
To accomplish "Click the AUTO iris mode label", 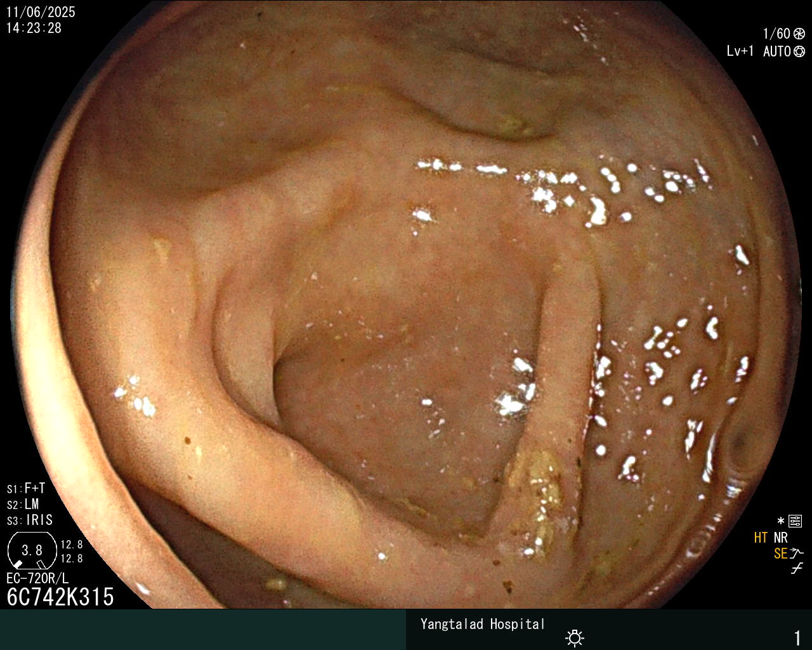I will point(777,51).
